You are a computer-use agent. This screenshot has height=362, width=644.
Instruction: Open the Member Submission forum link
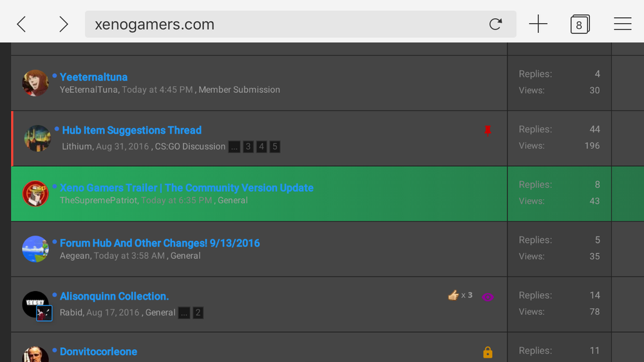(x=239, y=90)
